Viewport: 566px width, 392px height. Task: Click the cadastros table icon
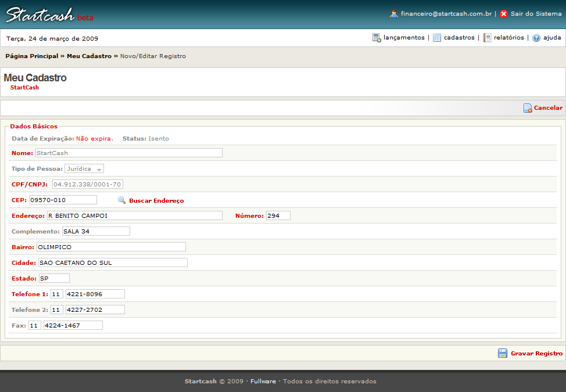click(x=437, y=38)
